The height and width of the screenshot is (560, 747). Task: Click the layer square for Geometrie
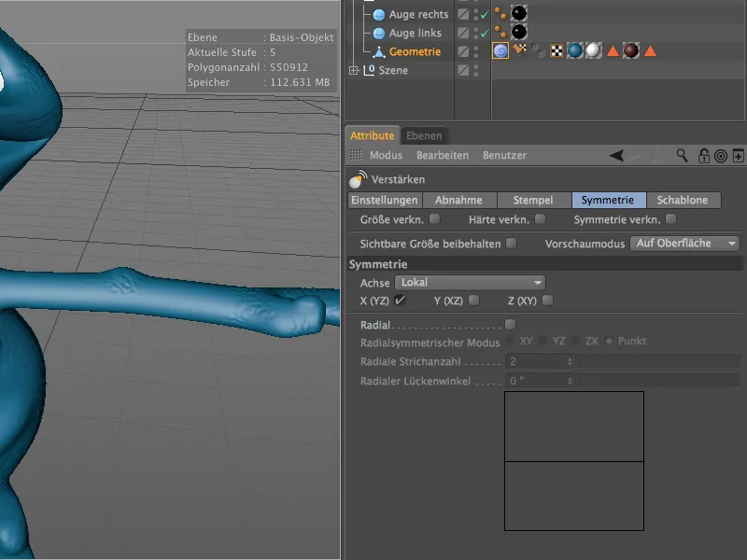463,51
